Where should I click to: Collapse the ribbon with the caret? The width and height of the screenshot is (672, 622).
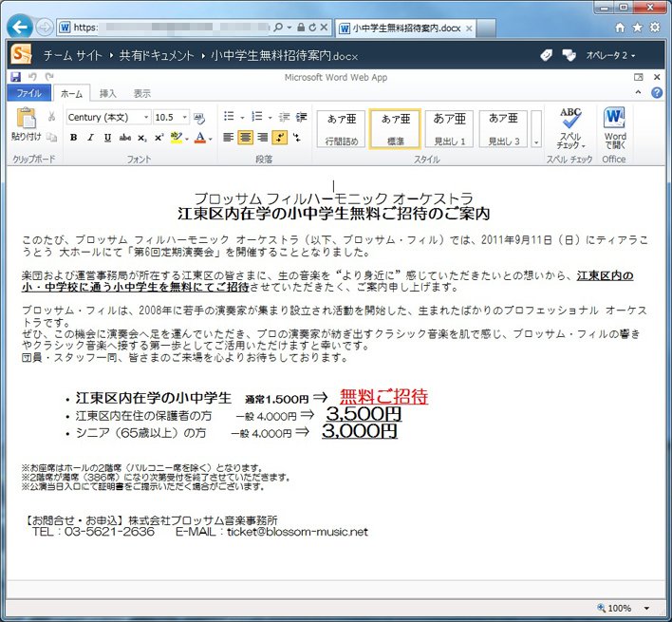(638, 93)
